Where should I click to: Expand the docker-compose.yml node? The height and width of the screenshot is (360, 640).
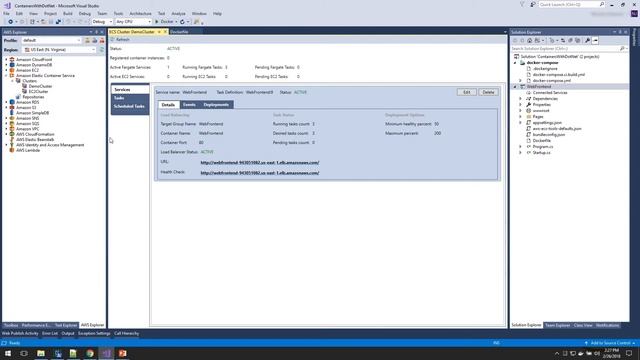pyautogui.click(x=520, y=81)
